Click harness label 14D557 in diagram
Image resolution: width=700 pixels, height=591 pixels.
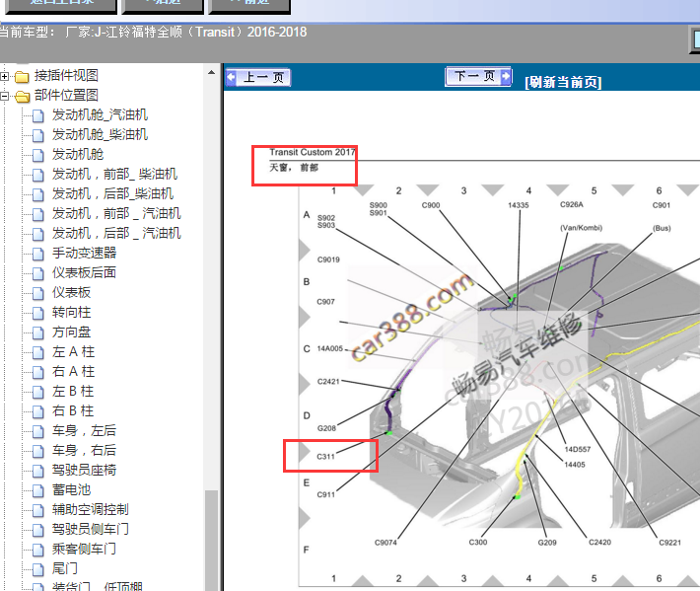(577, 449)
